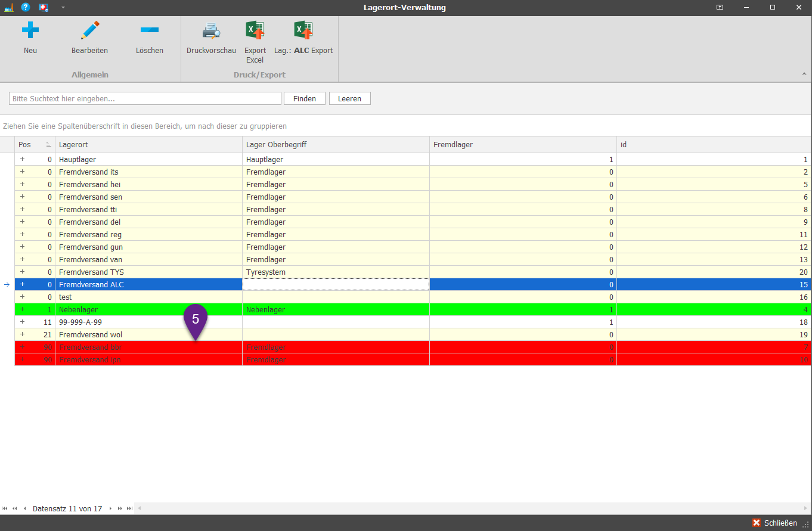
Task: Click the Nebenlager Oberbegriff green cell
Action: click(336, 310)
